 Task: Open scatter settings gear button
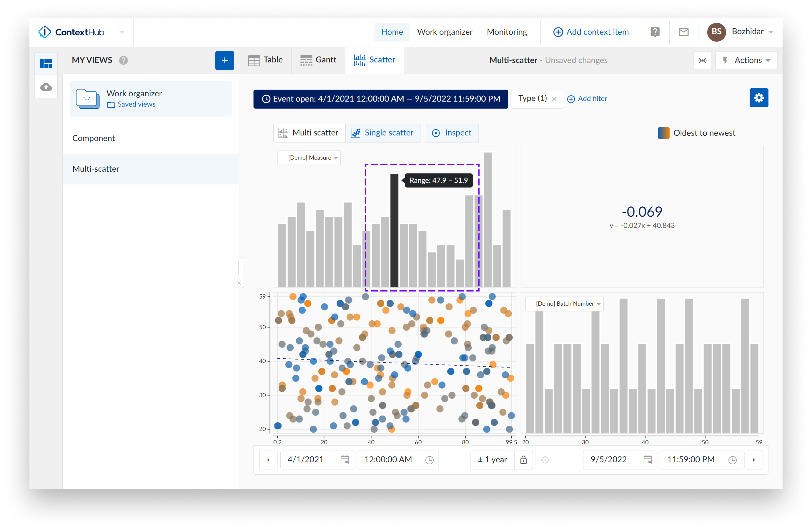click(758, 98)
